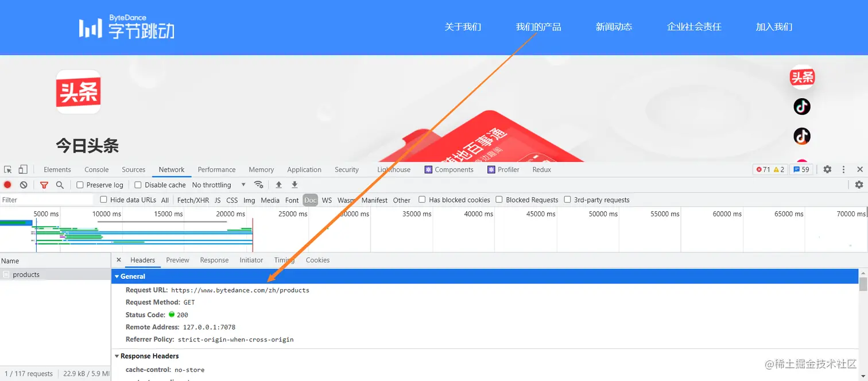Check Blocked Requests option
The width and height of the screenshot is (868, 381).
[x=499, y=200]
